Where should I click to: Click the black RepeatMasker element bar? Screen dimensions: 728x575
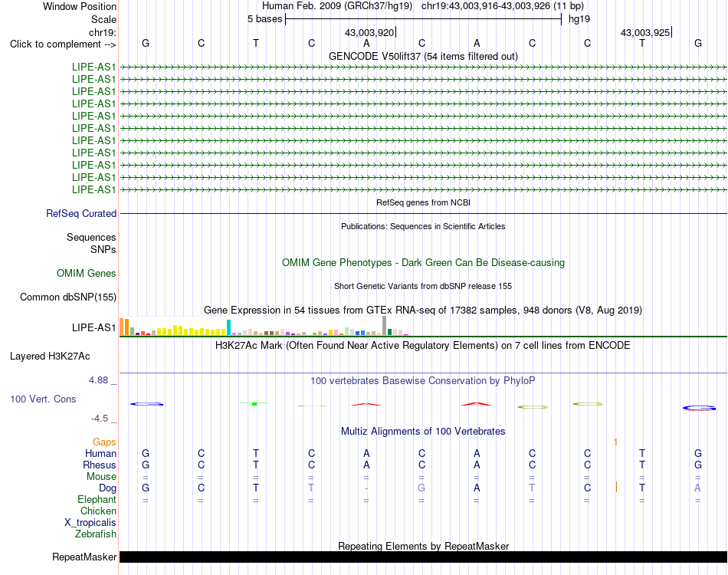coord(423,557)
